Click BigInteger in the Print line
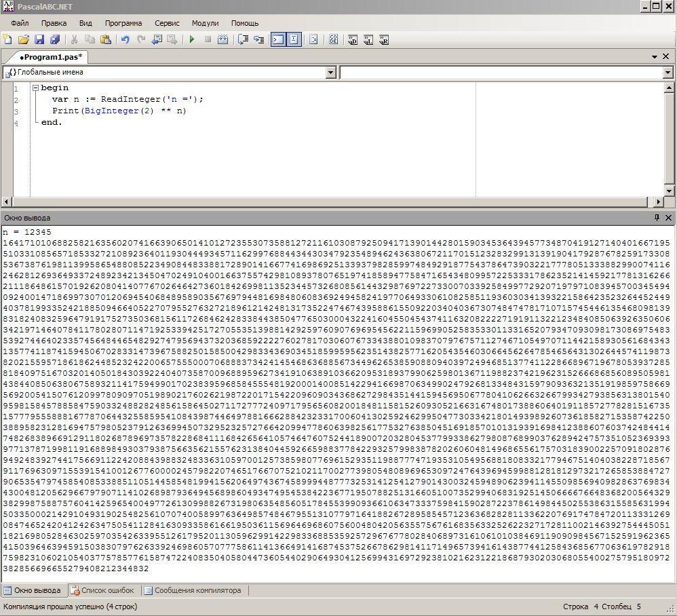677x616 pixels. coord(111,111)
